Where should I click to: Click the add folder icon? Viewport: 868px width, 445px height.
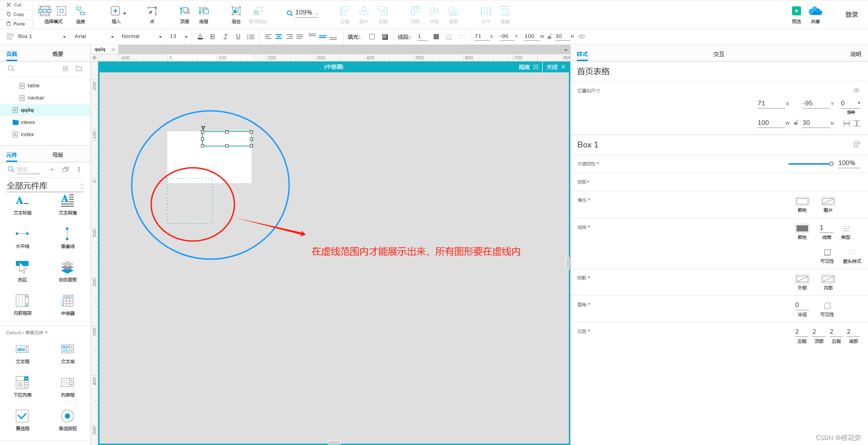[79, 68]
